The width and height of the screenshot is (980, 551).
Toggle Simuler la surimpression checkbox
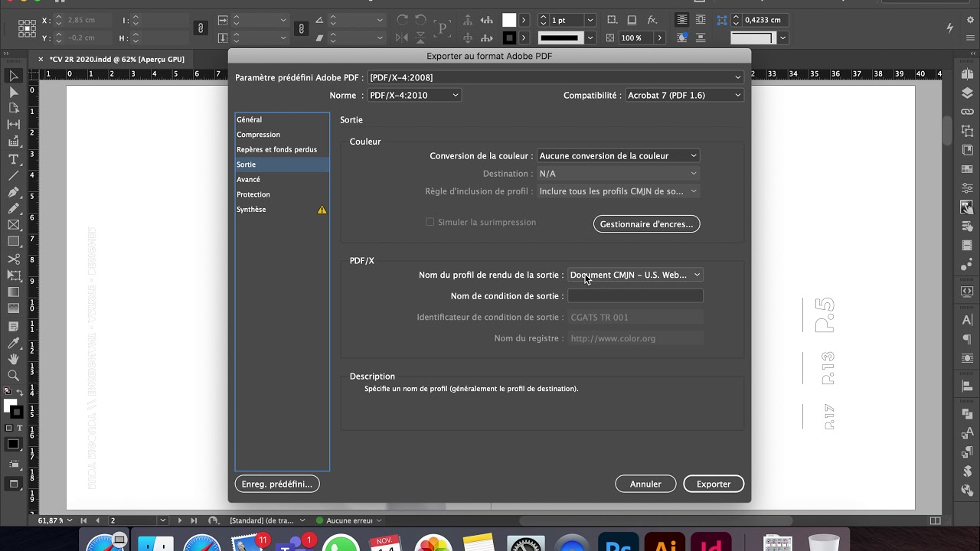pyautogui.click(x=430, y=222)
